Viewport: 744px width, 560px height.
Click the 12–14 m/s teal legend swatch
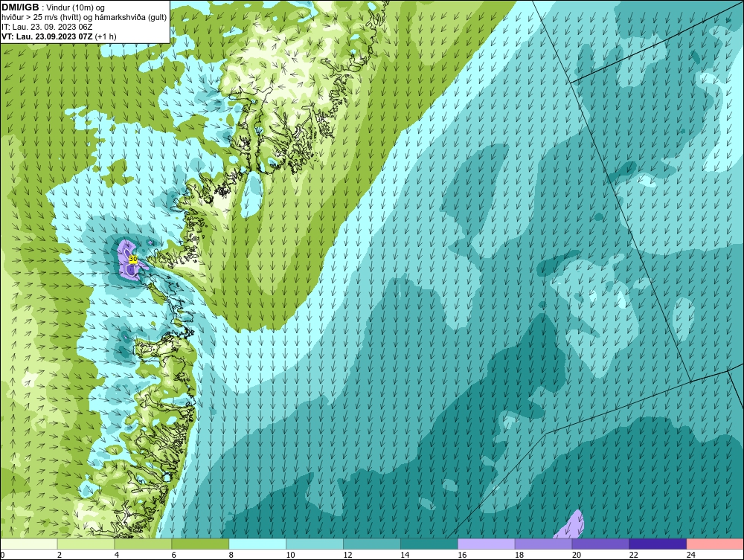tap(371, 544)
